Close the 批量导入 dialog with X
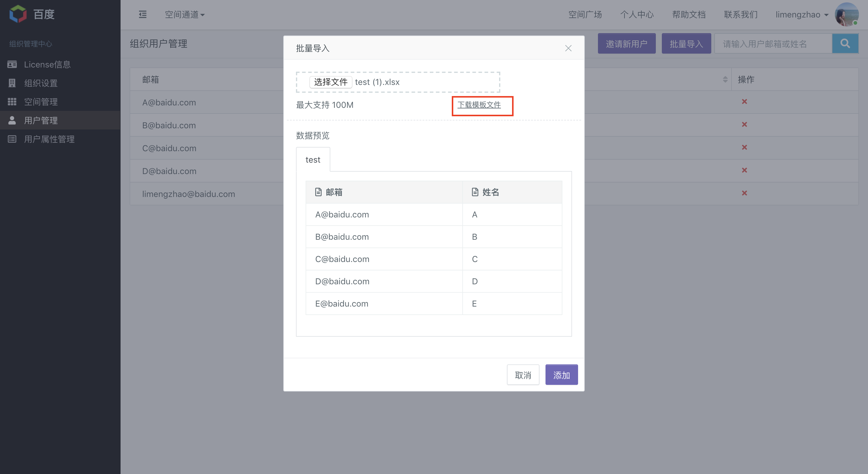This screenshot has width=868, height=474. (568, 48)
